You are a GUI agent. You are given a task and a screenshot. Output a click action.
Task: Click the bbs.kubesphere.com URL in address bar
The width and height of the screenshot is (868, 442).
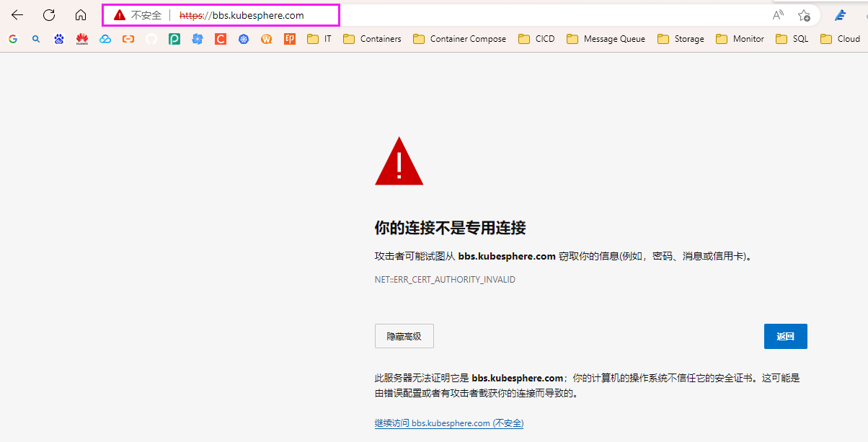(242, 15)
